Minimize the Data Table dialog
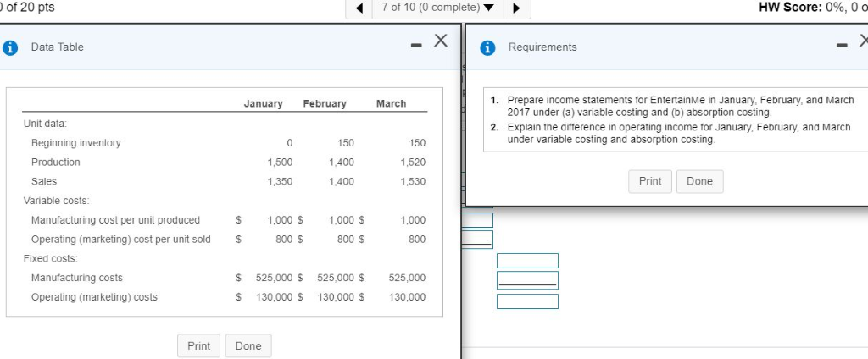 pyautogui.click(x=416, y=47)
